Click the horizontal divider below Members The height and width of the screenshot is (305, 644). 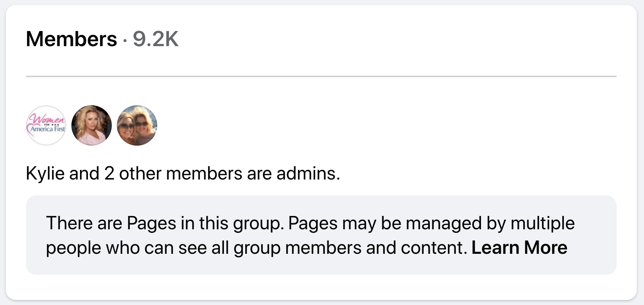(321, 76)
